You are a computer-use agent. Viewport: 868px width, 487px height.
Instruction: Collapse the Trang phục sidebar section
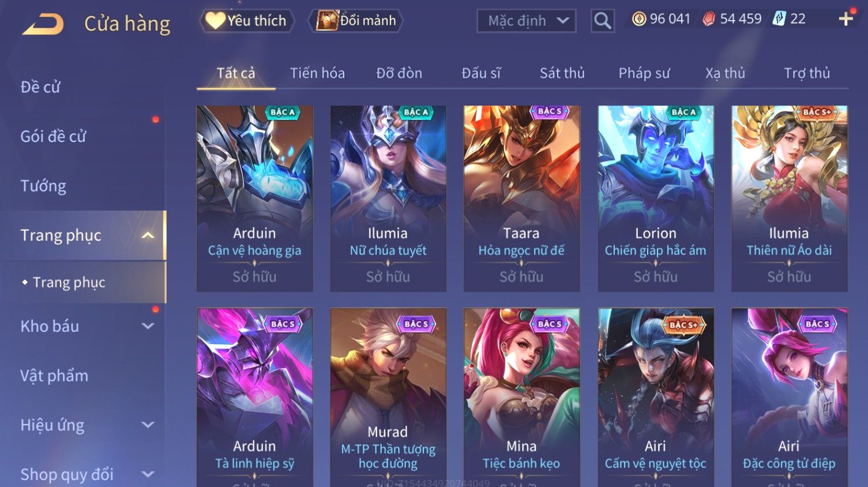point(148,235)
